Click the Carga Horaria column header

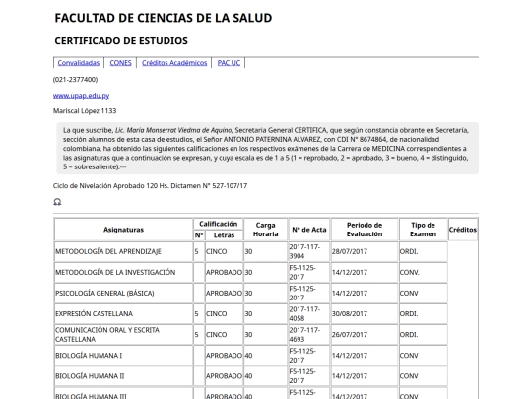[266, 230]
